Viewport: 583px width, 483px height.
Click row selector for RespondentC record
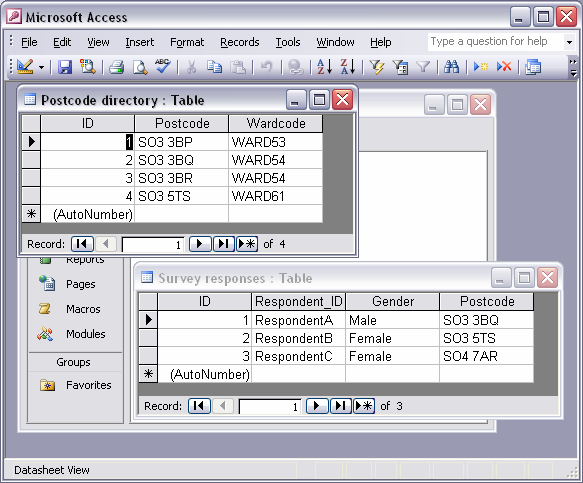(x=148, y=356)
